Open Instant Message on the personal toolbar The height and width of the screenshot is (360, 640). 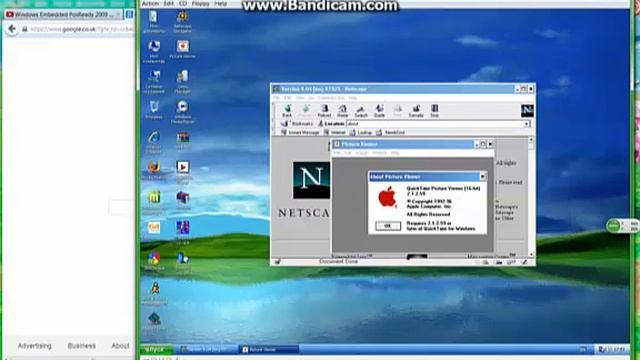[x=300, y=132]
